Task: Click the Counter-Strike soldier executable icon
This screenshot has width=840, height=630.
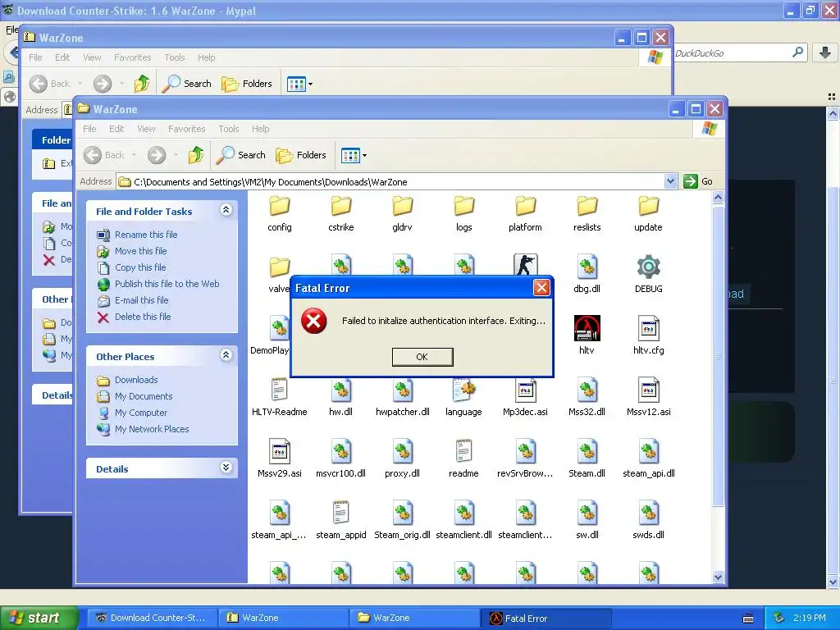Action: pos(525,265)
